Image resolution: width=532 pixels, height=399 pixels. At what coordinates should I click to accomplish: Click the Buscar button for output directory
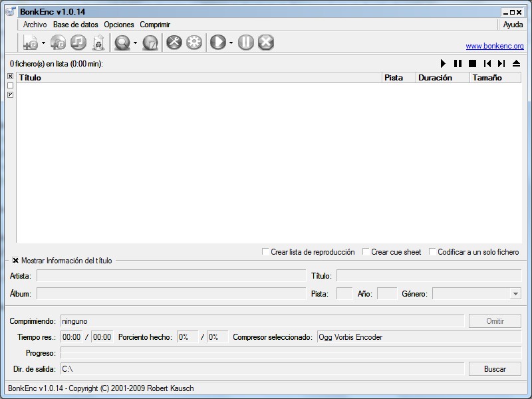click(495, 369)
